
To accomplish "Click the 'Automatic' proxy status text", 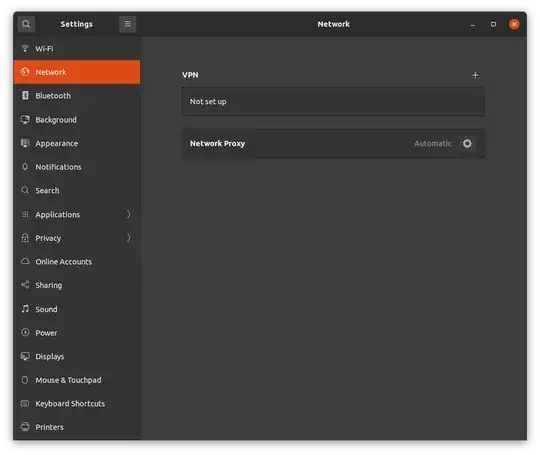I will coord(433,143).
